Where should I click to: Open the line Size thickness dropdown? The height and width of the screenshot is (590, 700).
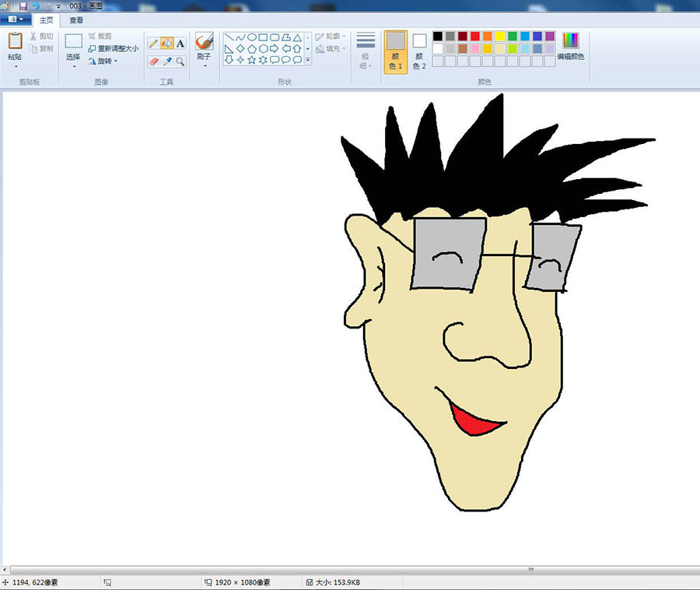366,51
